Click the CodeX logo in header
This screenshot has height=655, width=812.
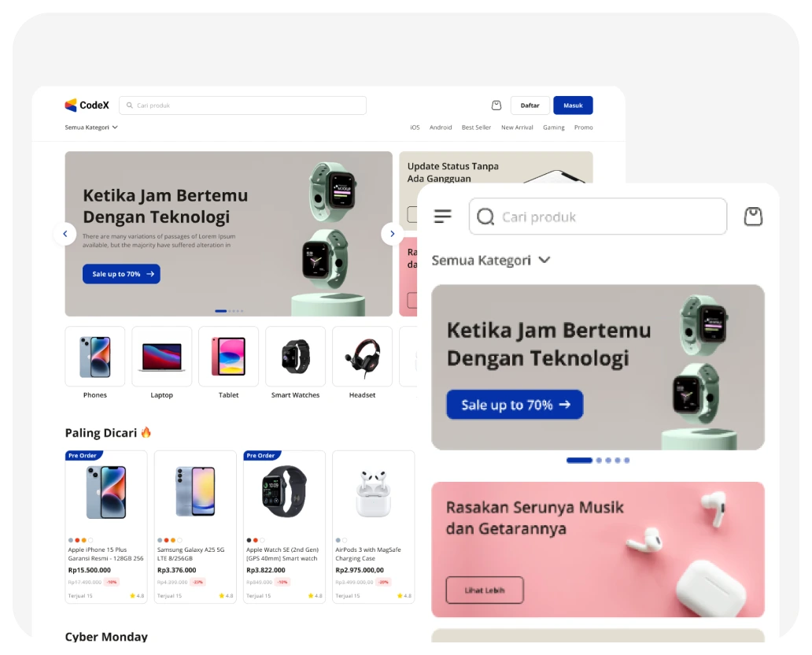pyautogui.click(x=87, y=105)
